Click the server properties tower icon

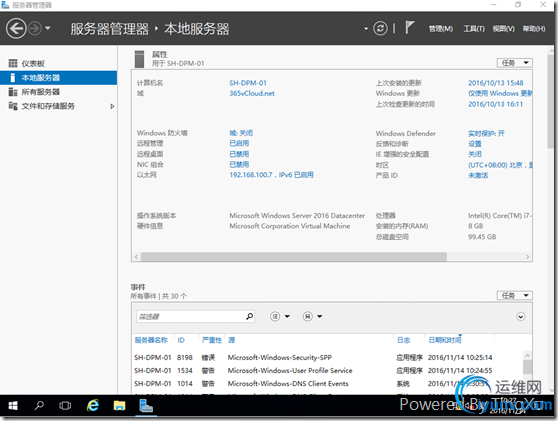pos(140,59)
